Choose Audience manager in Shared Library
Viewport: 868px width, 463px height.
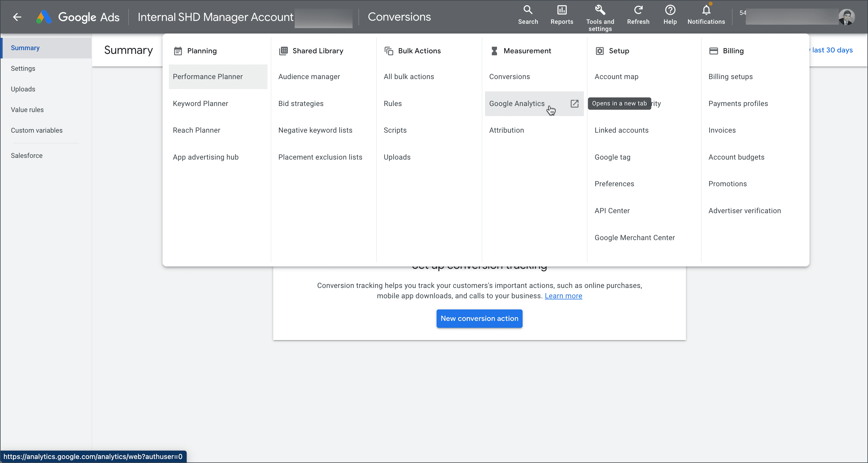tap(309, 76)
